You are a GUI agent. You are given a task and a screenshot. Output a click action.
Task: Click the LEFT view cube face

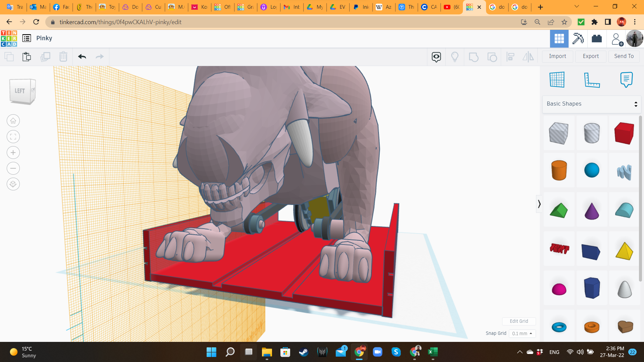click(x=20, y=91)
